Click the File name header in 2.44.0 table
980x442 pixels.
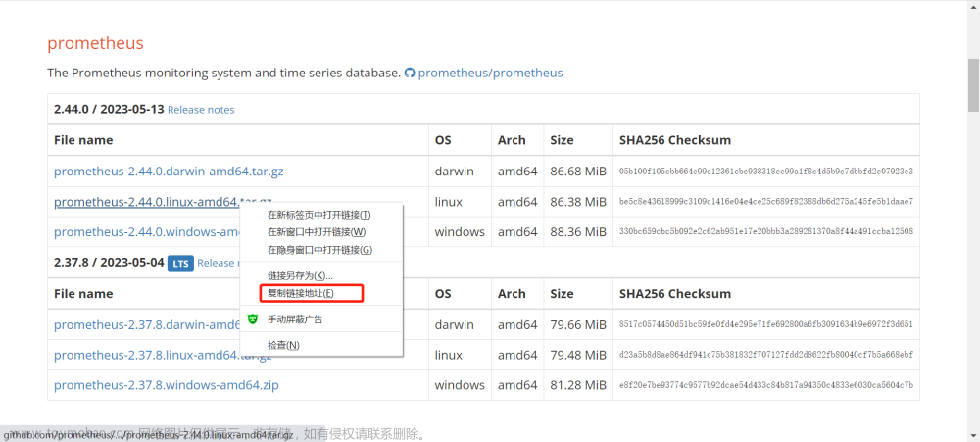83,141
